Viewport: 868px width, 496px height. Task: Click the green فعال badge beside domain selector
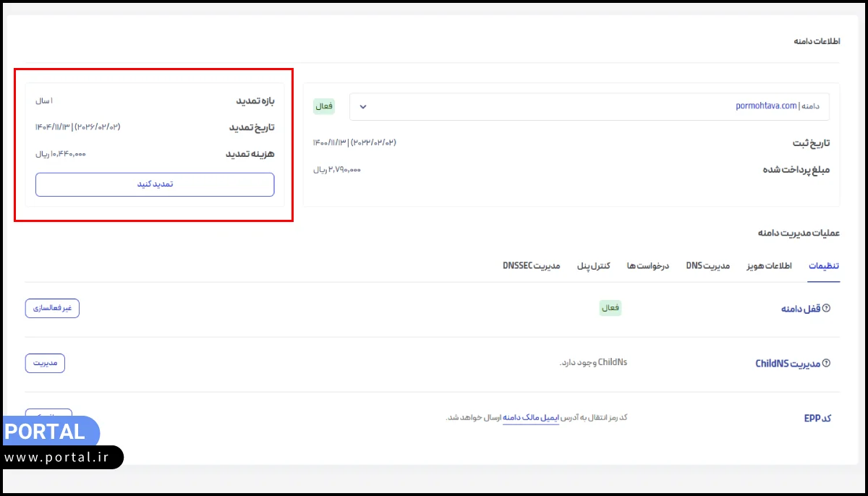pos(324,106)
